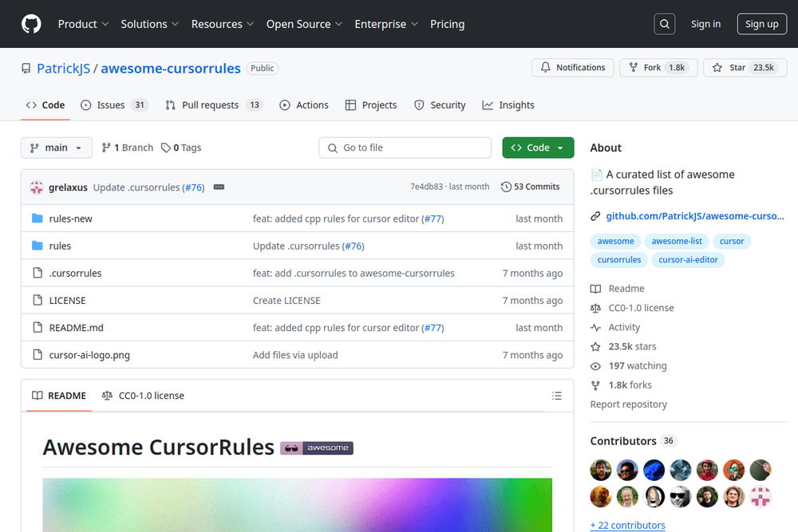798x532 pixels.
Task: Switch to the CC0-1.0 license tab
Action: [x=143, y=396]
